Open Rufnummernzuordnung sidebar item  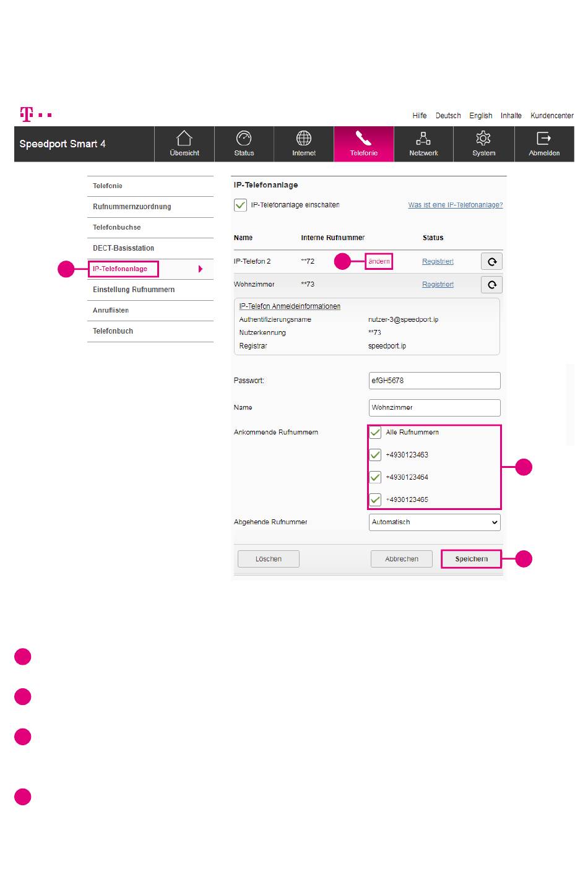pyautogui.click(x=150, y=207)
